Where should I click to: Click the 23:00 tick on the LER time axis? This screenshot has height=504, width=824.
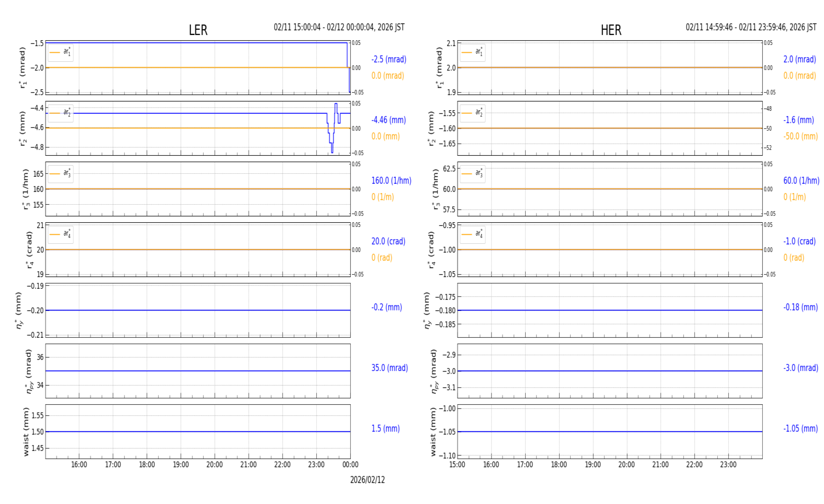click(316, 465)
